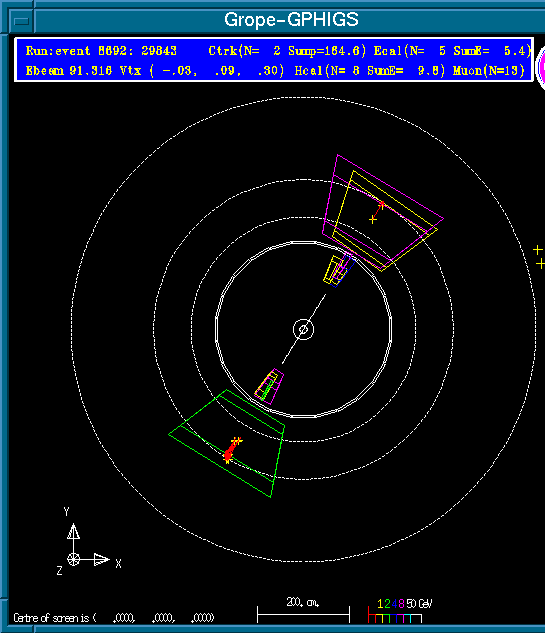Image resolution: width=545 pixels, height=633 pixels.
Task: Open the window menu button beside the title
Action: tap(21, 20)
